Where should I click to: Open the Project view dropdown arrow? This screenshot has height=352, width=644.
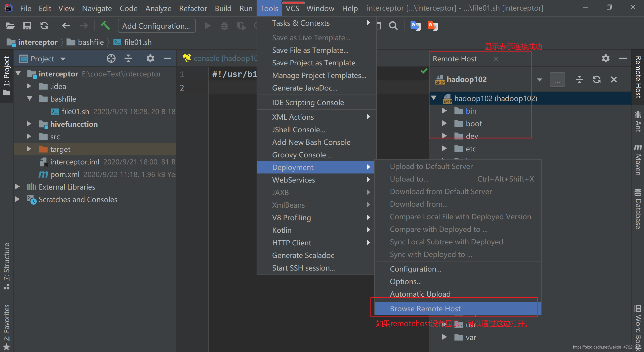tap(63, 59)
